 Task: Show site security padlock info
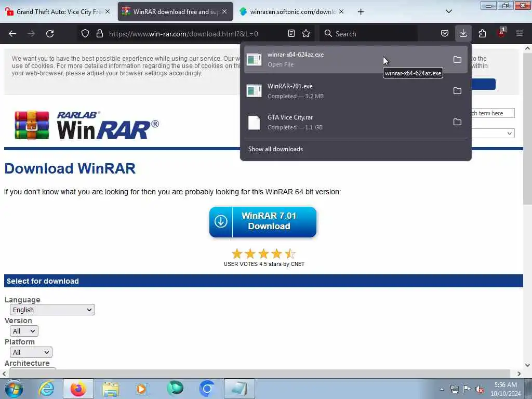click(x=99, y=33)
